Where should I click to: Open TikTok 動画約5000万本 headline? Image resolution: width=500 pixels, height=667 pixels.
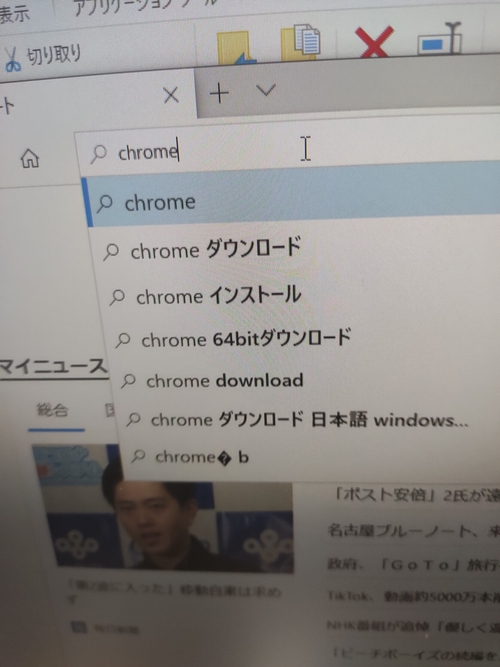click(413, 596)
